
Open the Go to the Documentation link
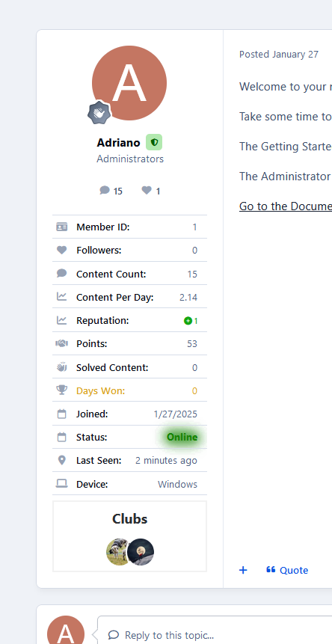pos(286,206)
